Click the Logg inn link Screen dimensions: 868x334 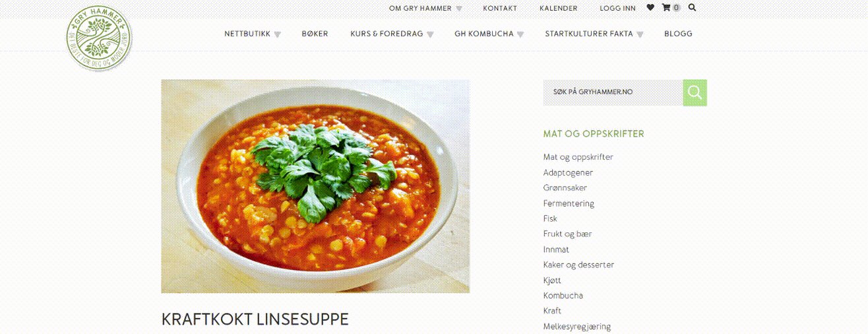[617, 9]
